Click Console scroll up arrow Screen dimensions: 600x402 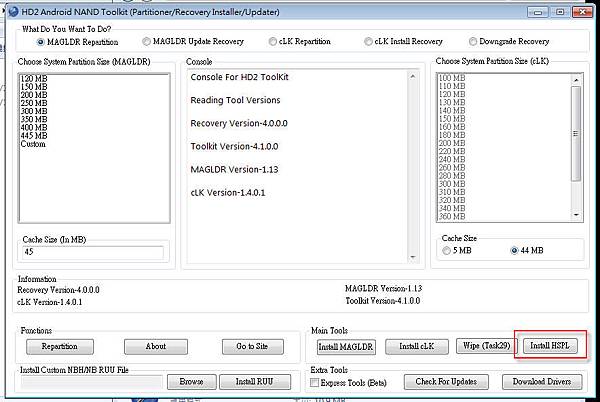tap(412, 76)
